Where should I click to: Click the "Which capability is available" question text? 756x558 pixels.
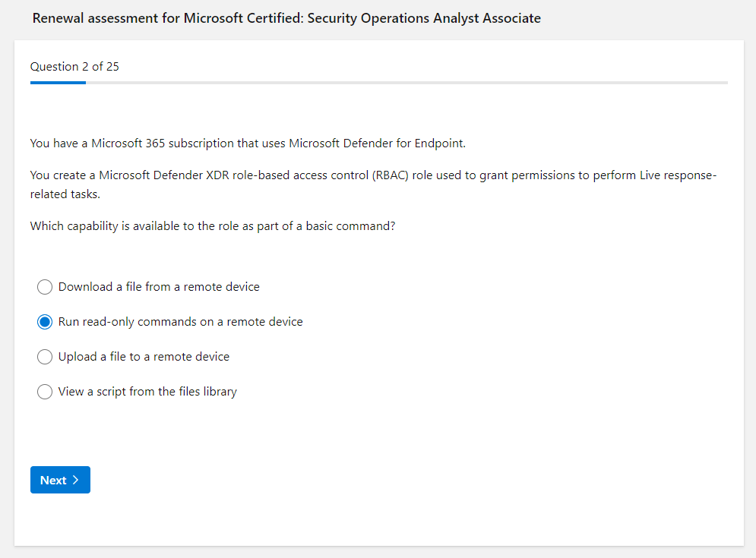coord(213,226)
